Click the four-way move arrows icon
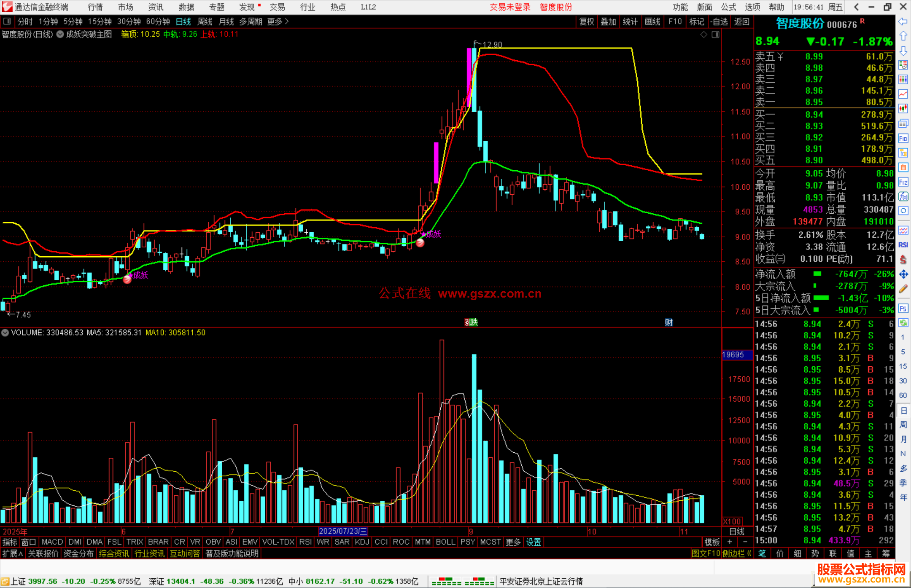The height and width of the screenshot is (588, 911). [903, 274]
